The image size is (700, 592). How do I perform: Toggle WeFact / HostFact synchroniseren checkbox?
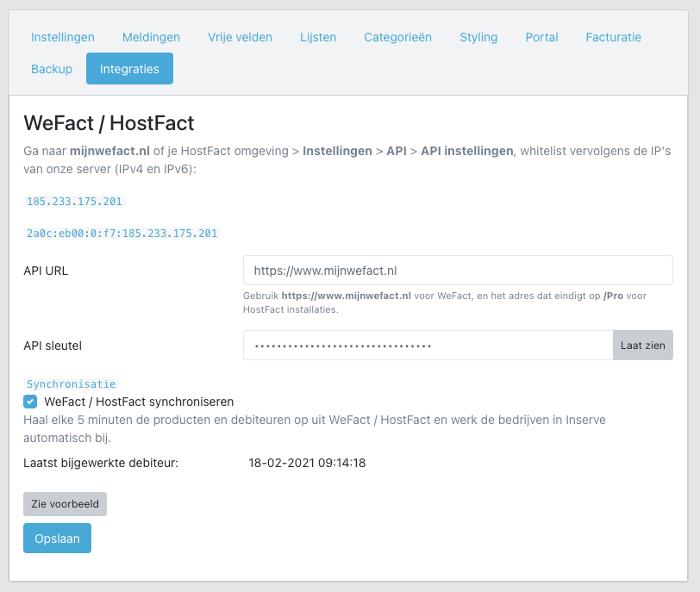(30, 402)
